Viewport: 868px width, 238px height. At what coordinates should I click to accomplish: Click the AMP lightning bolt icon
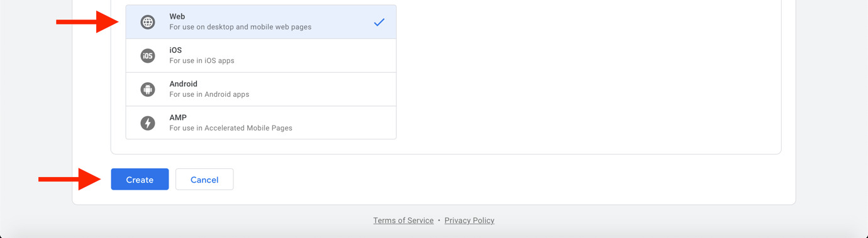click(148, 123)
